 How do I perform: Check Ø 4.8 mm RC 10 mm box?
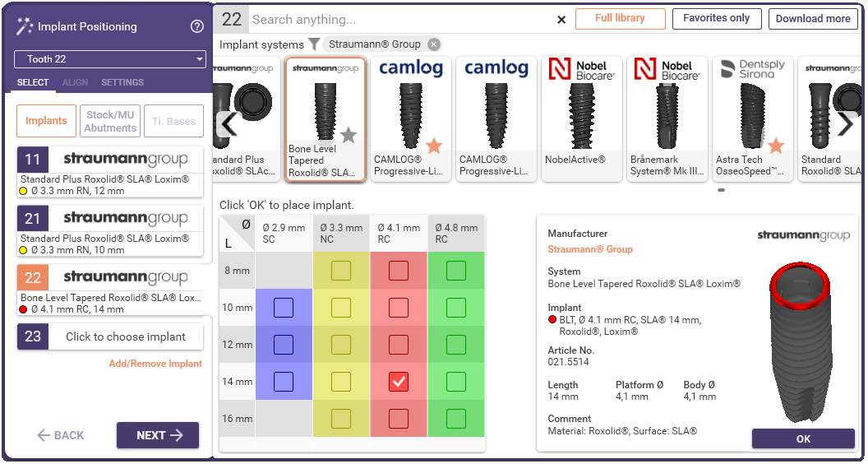coord(456,308)
